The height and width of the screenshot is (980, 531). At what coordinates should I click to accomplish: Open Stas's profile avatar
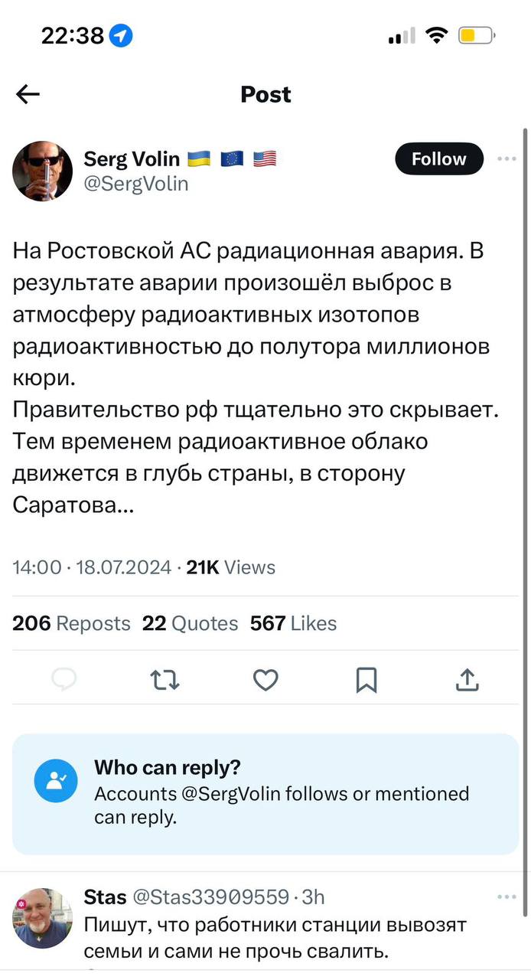click(42, 917)
